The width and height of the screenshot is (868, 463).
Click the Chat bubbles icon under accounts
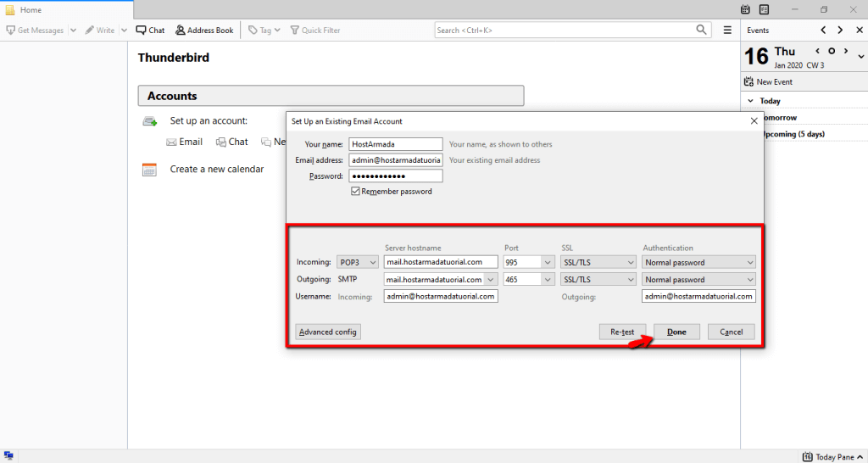(x=221, y=142)
